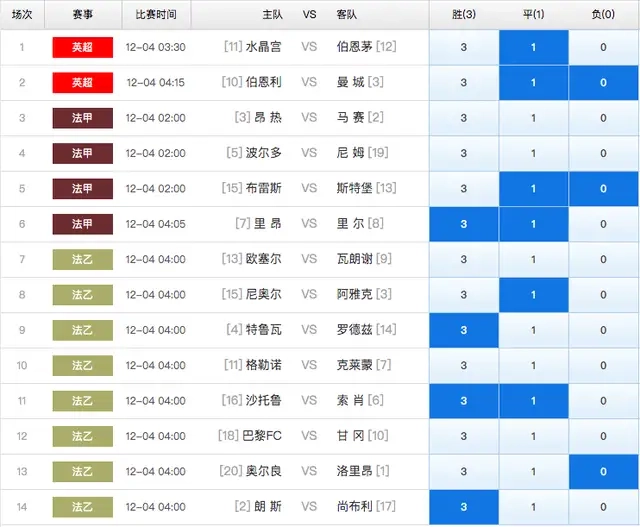Select draw (1) for 波尔多 vs 尼姆
640x527 pixels.
click(533, 153)
